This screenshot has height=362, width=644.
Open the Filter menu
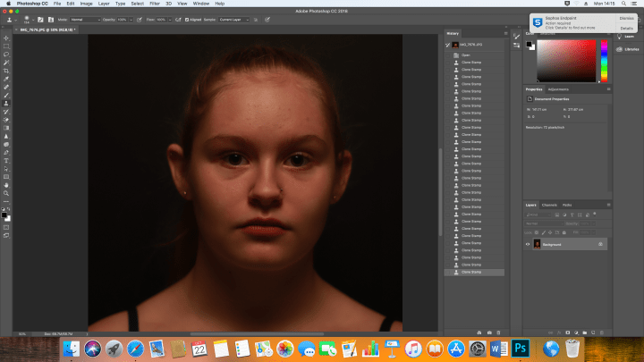coord(155,4)
